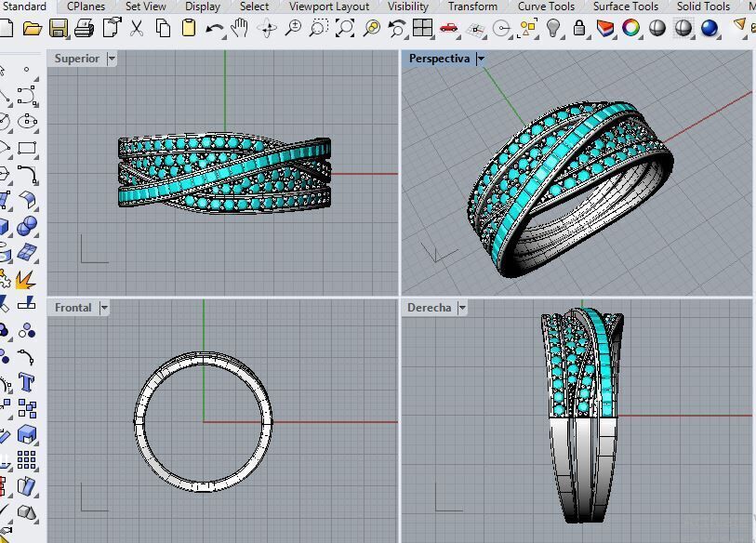Switch to the Set View tab

tap(146, 7)
